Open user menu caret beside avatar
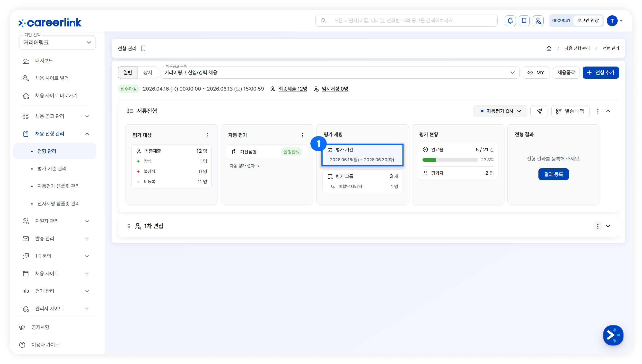The image size is (642, 364). coord(621,21)
